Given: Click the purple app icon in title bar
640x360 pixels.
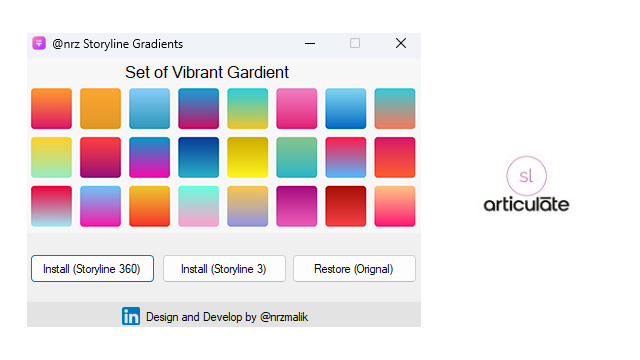Looking at the screenshot, I should pyautogui.click(x=39, y=43).
